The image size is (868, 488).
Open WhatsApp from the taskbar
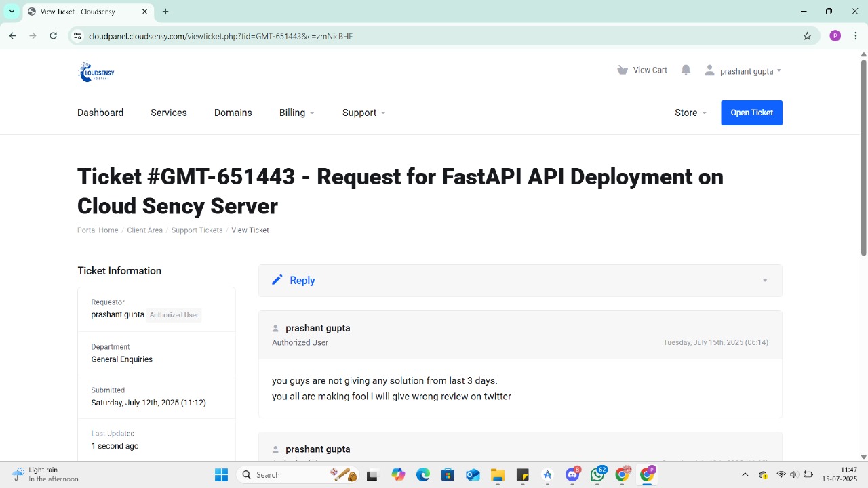[x=597, y=474]
